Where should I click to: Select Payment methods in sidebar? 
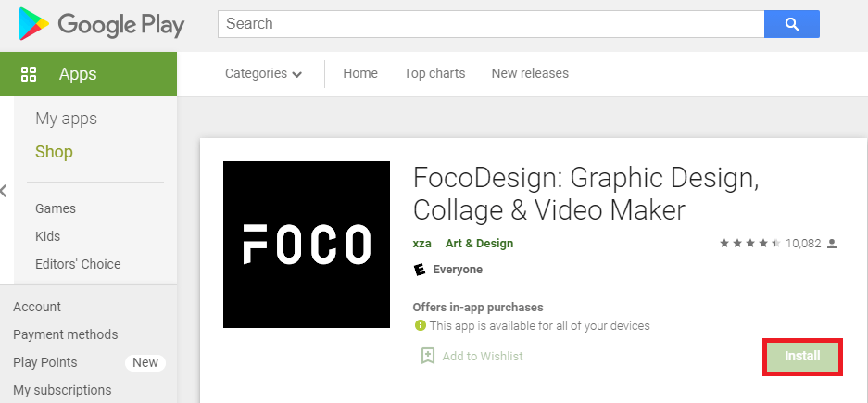tap(66, 334)
